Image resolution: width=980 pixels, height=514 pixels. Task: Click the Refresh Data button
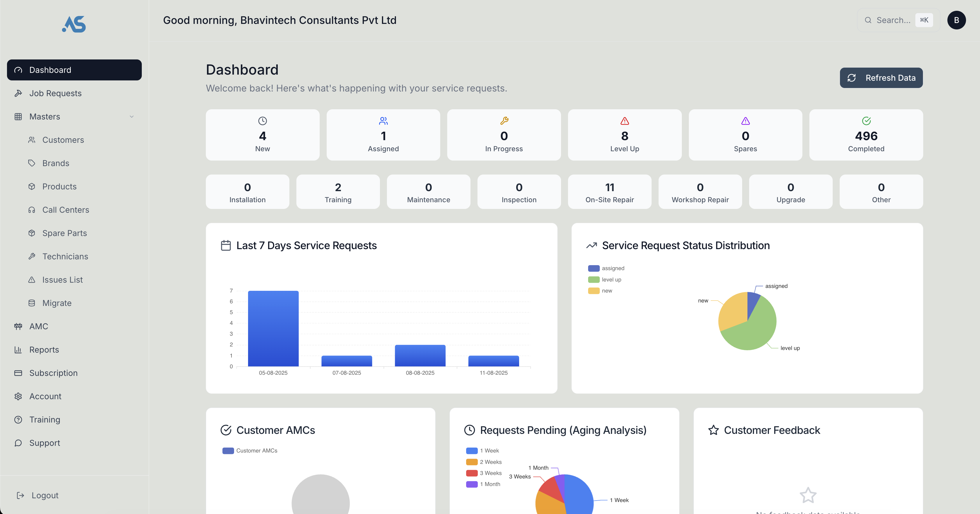881,78
